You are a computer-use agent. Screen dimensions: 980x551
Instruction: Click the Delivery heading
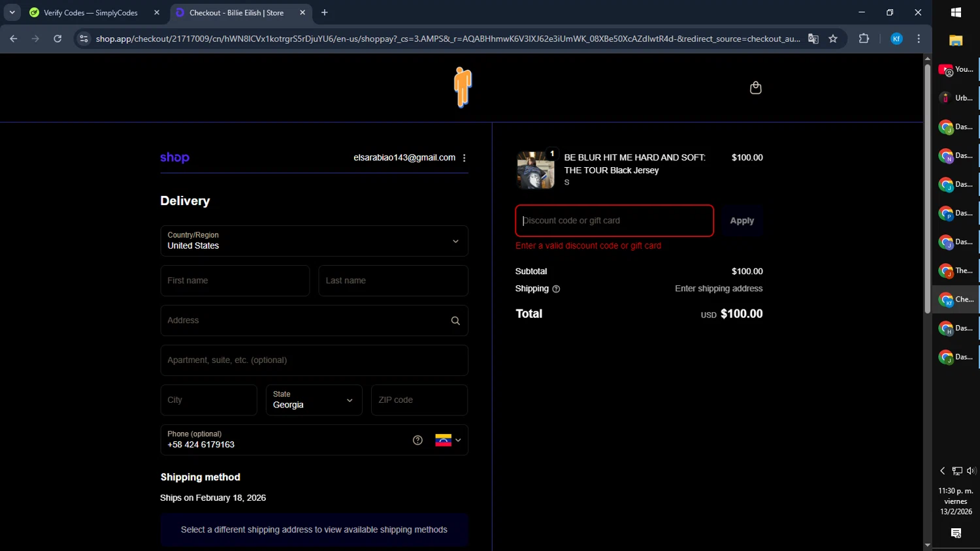[x=186, y=201]
